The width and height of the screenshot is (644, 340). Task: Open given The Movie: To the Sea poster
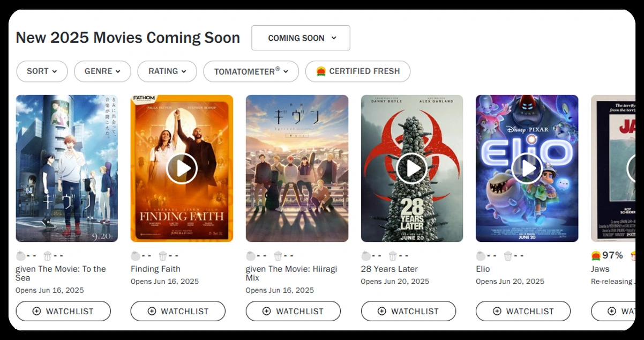click(67, 168)
